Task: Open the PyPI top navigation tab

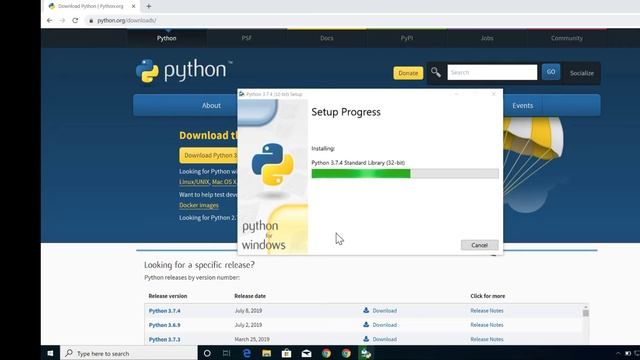Action: [x=407, y=38]
